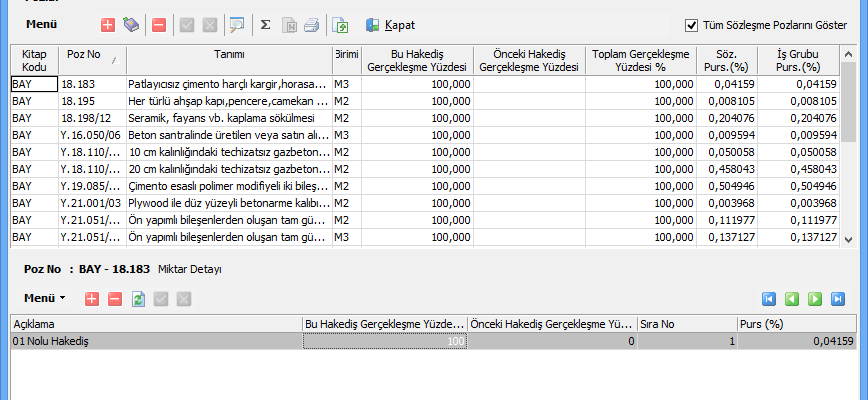Image resolution: width=868 pixels, height=400 pixels.
Task: Jump to last record navigation button
Action: (x=838, y=298)
